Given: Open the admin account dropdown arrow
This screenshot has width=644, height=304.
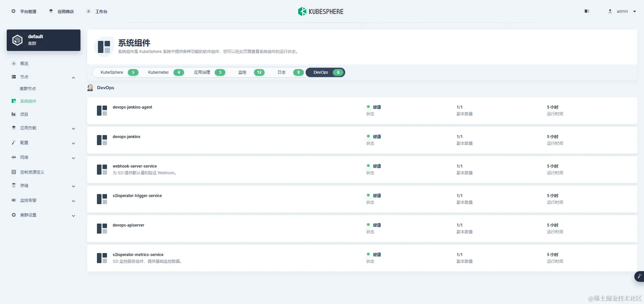Looking at the screenshot, I should 635,11.
